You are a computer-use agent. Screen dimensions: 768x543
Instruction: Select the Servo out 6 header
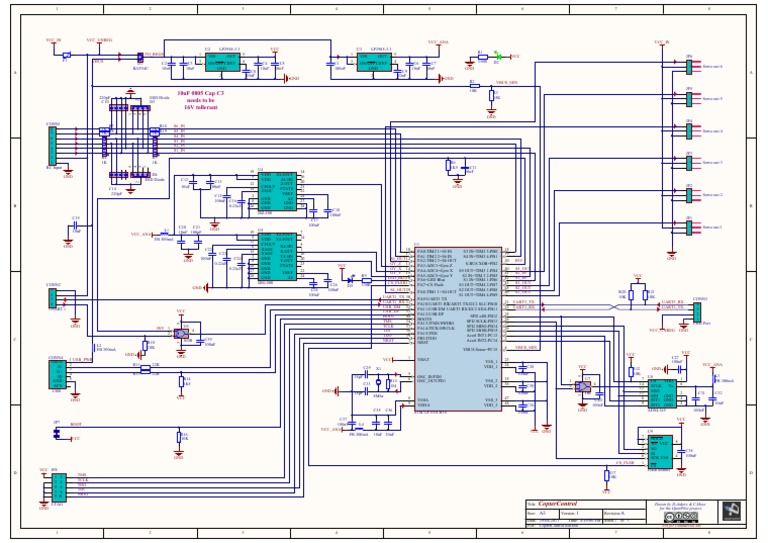[x=689, y=67]
